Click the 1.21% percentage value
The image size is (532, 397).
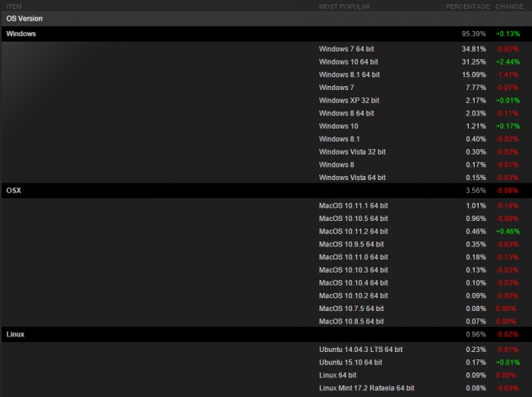(476, 126)
